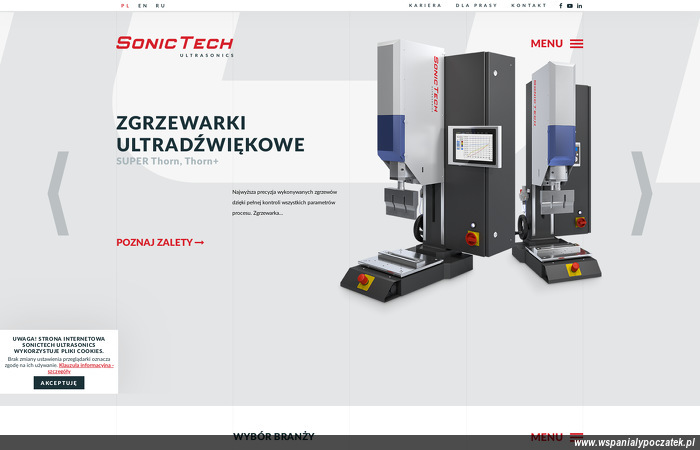The width and height of the screenshot is (700, 450).
Task: Open the DLA PRASY page
Action: click(x=476, y=5)
